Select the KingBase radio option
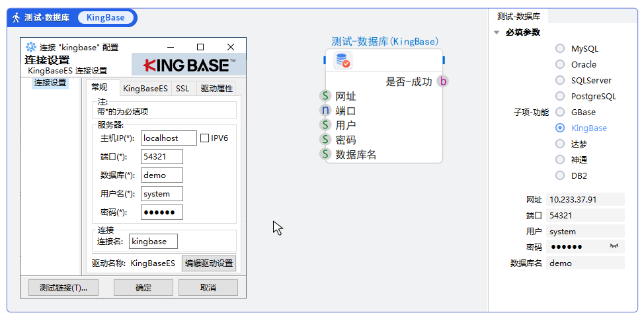The image size is (644, 321). click(560, 128)
